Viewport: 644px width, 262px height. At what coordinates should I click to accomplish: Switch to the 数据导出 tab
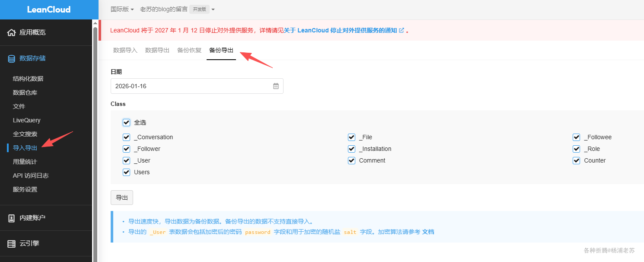click(157, 50)
